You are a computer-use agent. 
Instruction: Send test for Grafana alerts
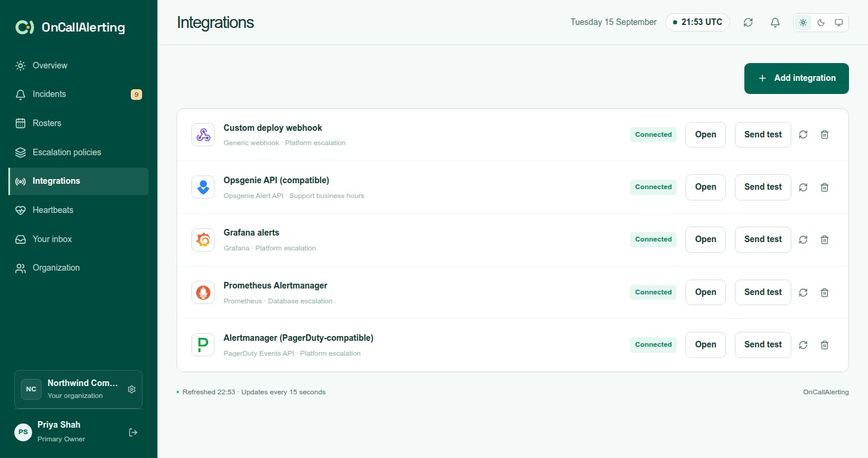pyautogui.click(x=763, y=239)
